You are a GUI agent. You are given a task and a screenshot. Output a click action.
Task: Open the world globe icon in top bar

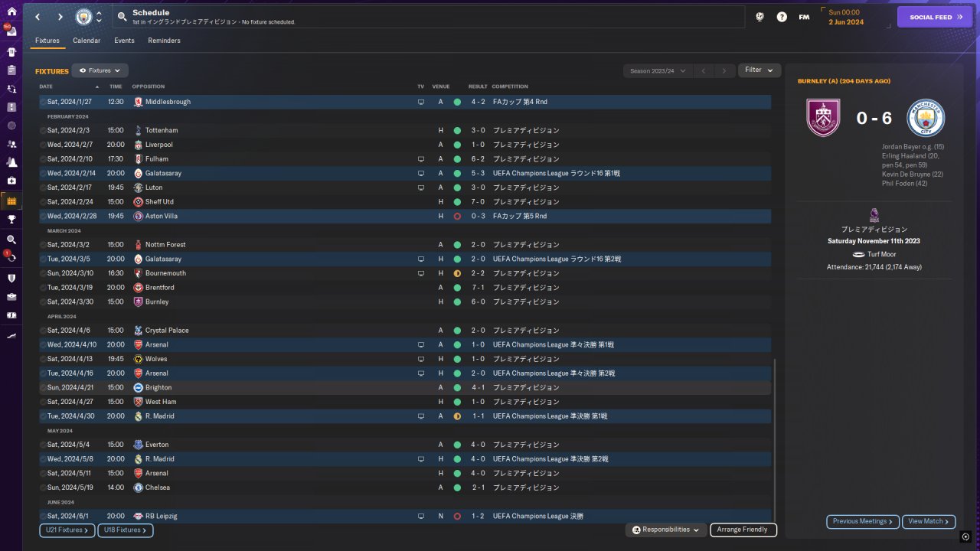tap(759, 17)
